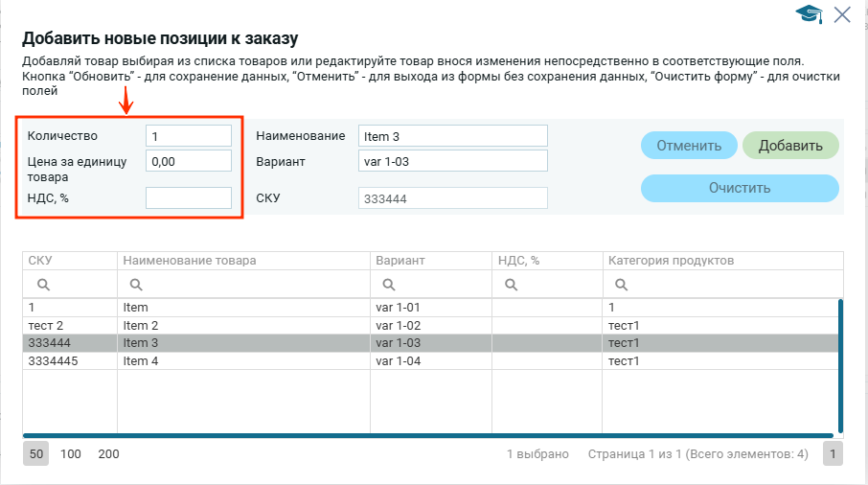
Task: Click search icon in НДС column filter
Action: pos(512,284)
